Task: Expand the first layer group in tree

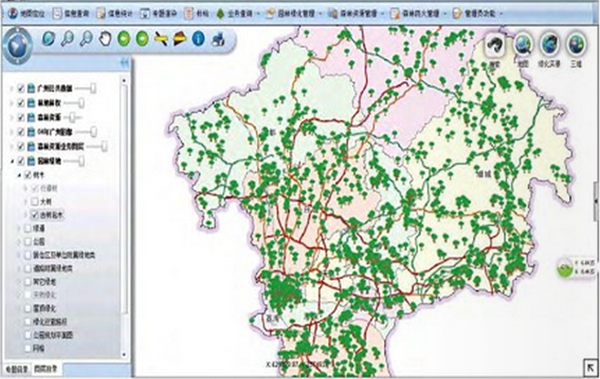Action: coord(11,89)
